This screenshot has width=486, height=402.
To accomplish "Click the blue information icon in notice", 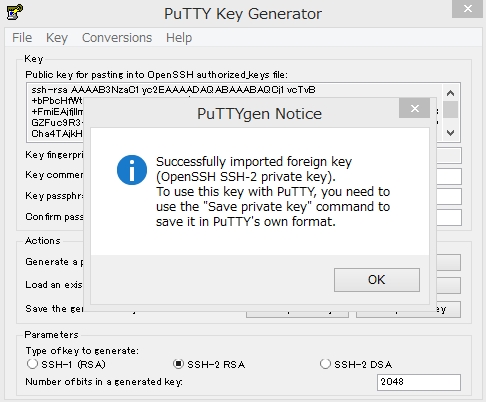I will point(132,170).
